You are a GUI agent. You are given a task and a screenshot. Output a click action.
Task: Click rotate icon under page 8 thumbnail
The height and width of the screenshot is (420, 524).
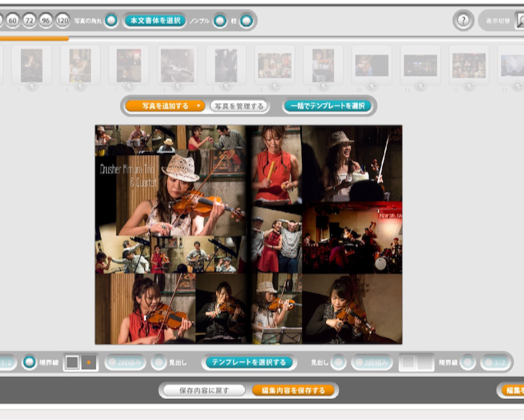click(x=275, y=86)
